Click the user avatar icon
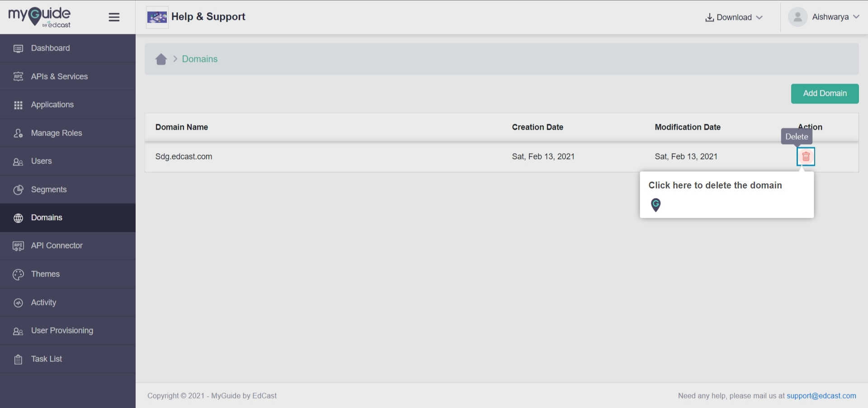 click(797, 17)
